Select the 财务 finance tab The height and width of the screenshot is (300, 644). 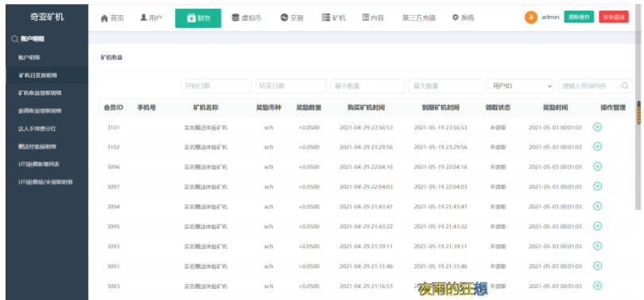pyautogui.click(x=198, y=18)
